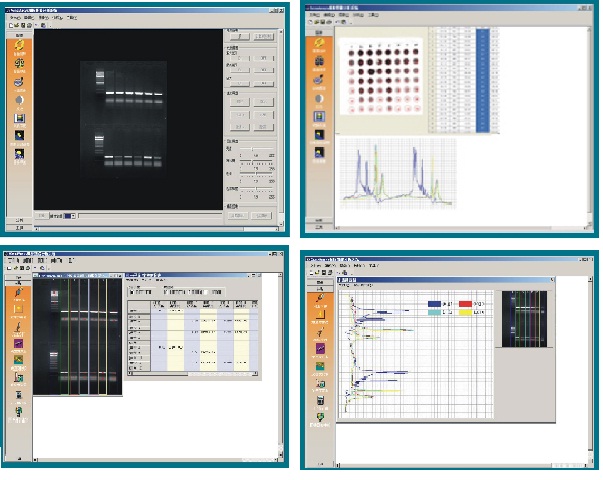Click purple graph icon in profile chart window sidebar
The width and height of the screenshot is (603, 480).
320,348
